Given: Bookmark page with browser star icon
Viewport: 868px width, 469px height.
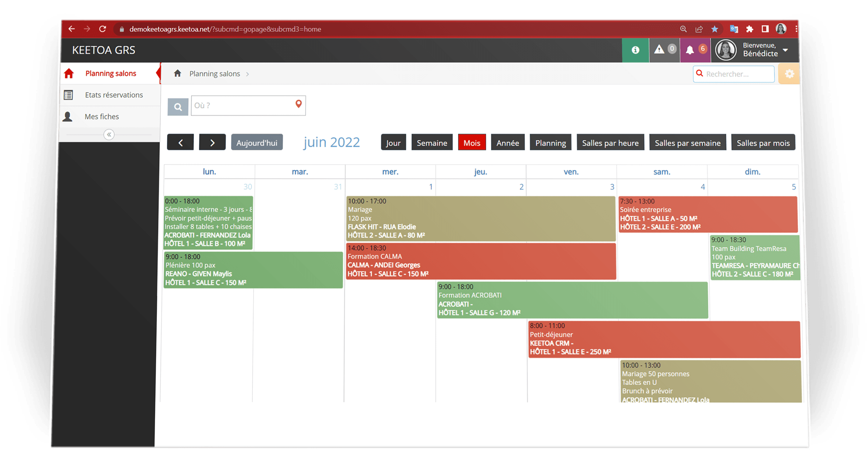Looking at the screenshot, I should (714, 29).
